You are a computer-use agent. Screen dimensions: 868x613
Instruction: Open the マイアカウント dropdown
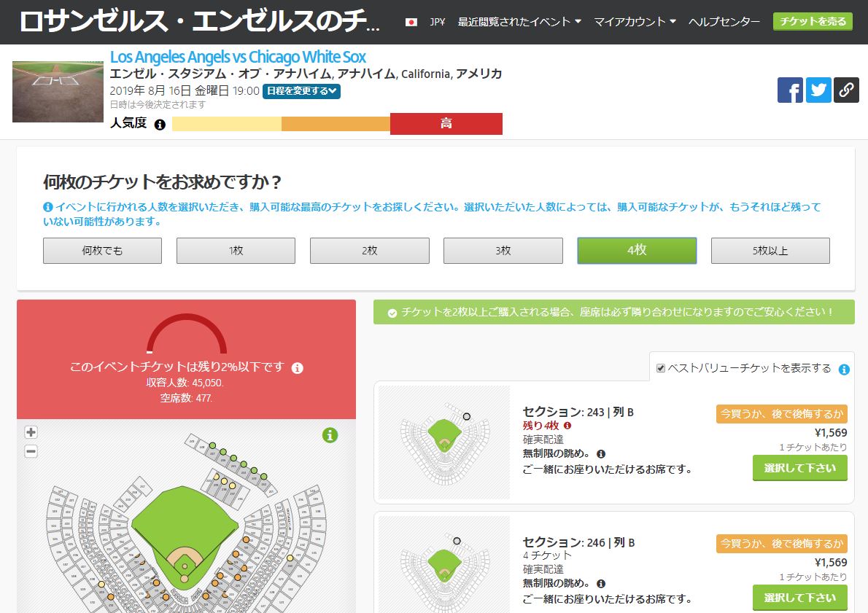635,22
